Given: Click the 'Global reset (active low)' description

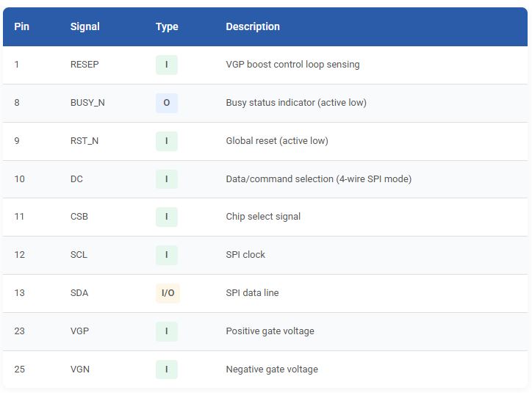Looking at the screenshot, I should pyautogui.click(x=277, y=141).
